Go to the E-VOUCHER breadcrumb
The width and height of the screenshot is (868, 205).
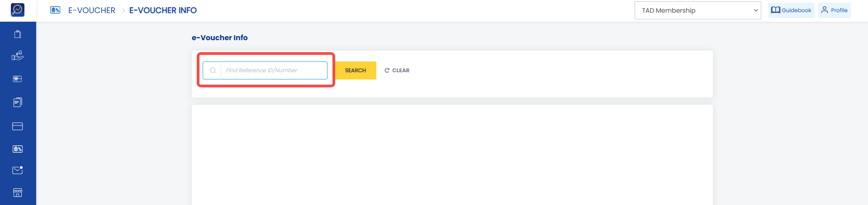point(92,10)
